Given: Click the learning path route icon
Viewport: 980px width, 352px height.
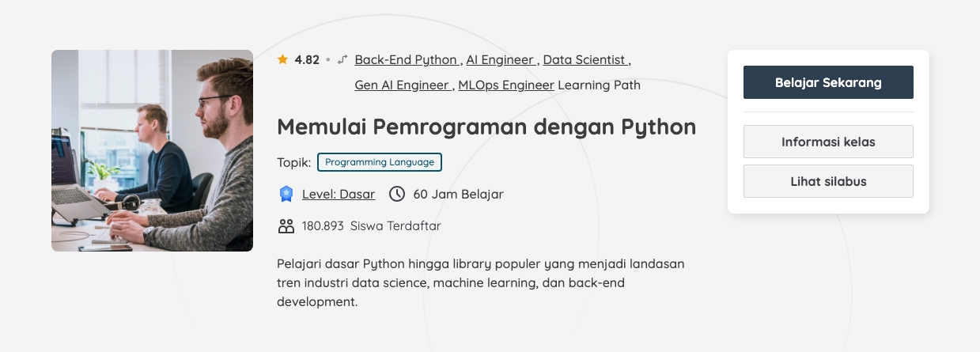Looking at the screenshot, I should click(342, 59).
